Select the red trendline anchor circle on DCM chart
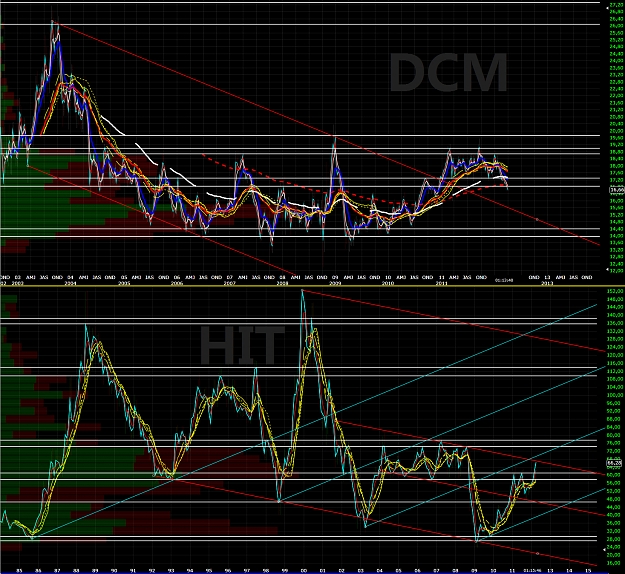This screenshot has height=574, width=625. pyautogui.click(x=537, y=220)
